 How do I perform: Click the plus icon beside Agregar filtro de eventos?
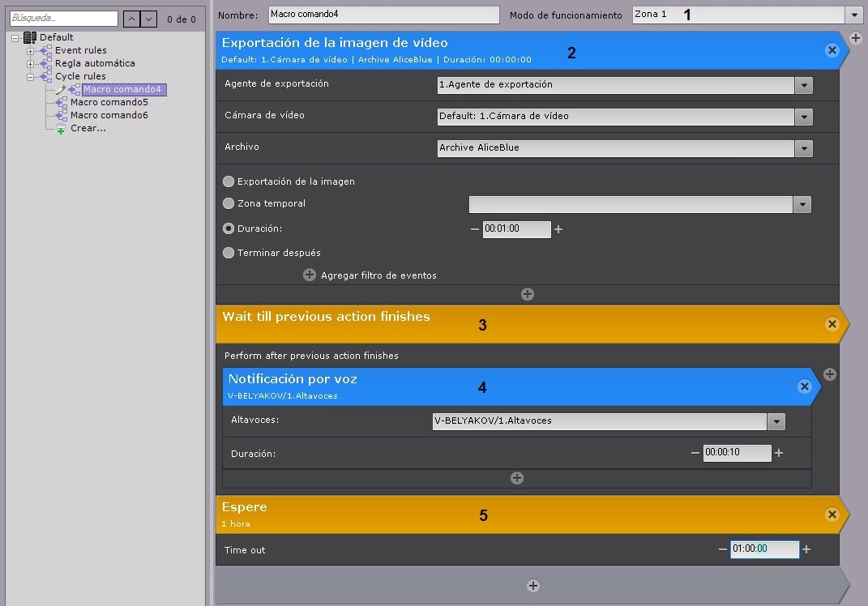pos(309,275)
